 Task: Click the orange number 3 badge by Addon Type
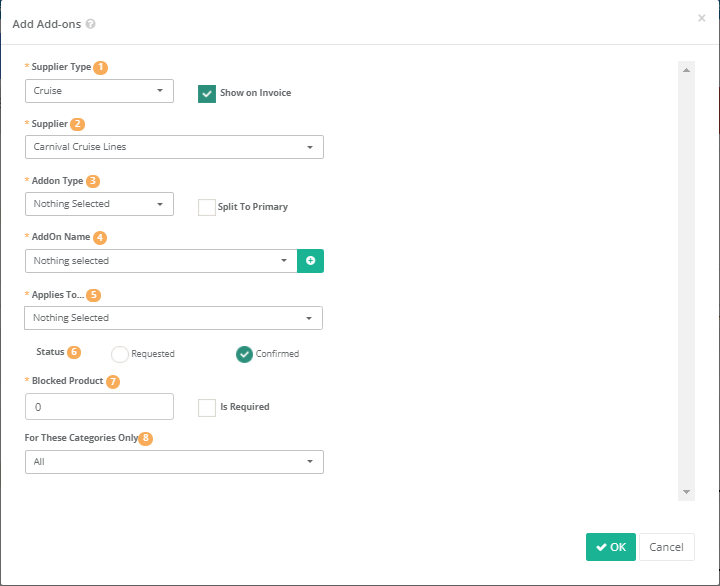pyautogui.click(x=93, y=181)
